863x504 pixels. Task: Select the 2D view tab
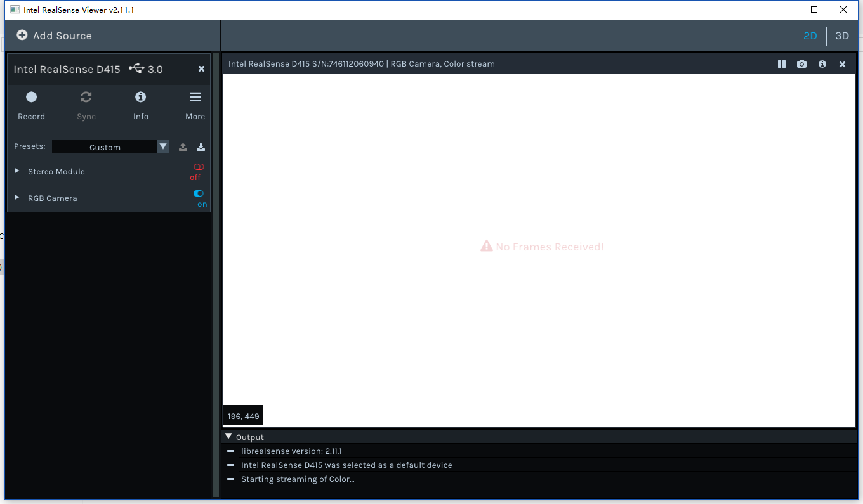810,36
